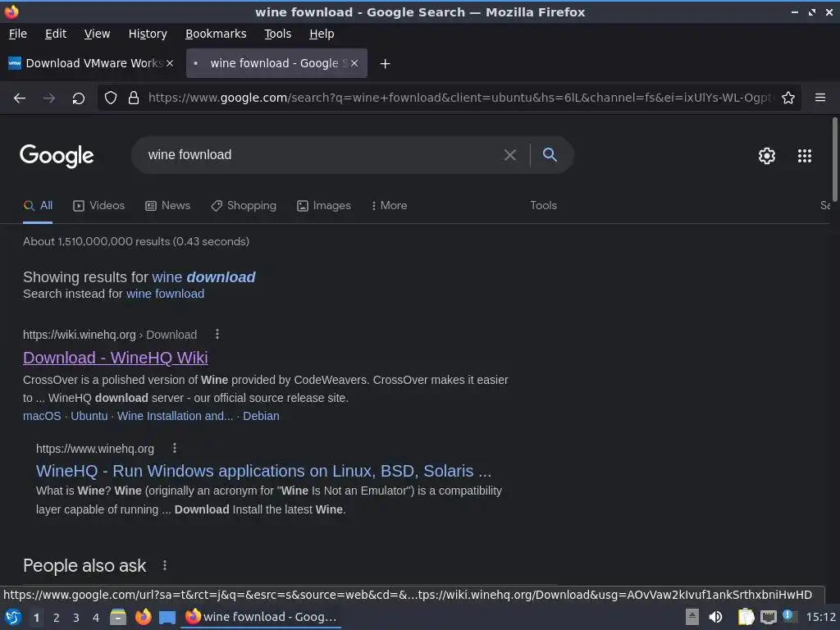The width and height of the screenshot is (840, 630).
Task: Open the tracking protection shield icon
Action: coord(111,98)
